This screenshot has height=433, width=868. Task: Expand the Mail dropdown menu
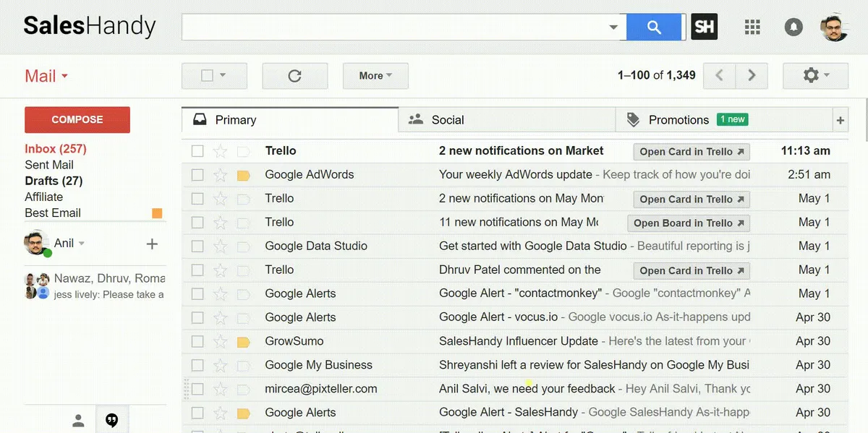(x=46, y=77)
